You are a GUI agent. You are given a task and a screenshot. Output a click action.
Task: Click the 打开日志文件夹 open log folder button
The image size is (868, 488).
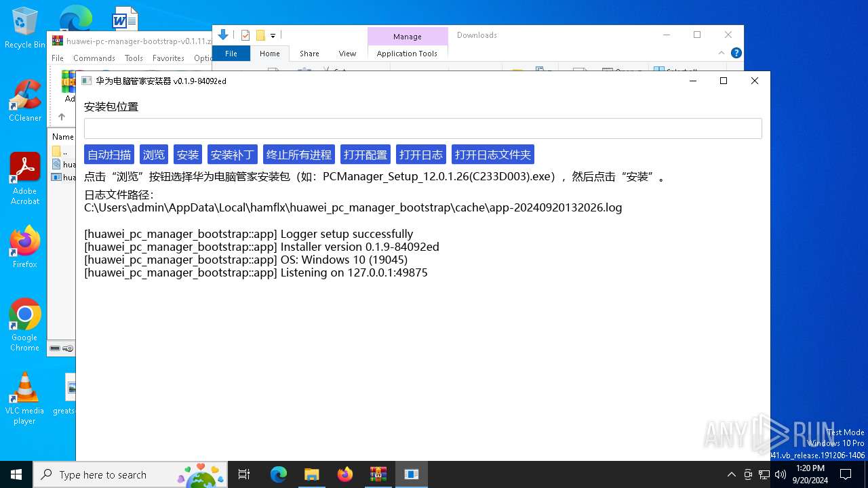[x=493, y=155]
